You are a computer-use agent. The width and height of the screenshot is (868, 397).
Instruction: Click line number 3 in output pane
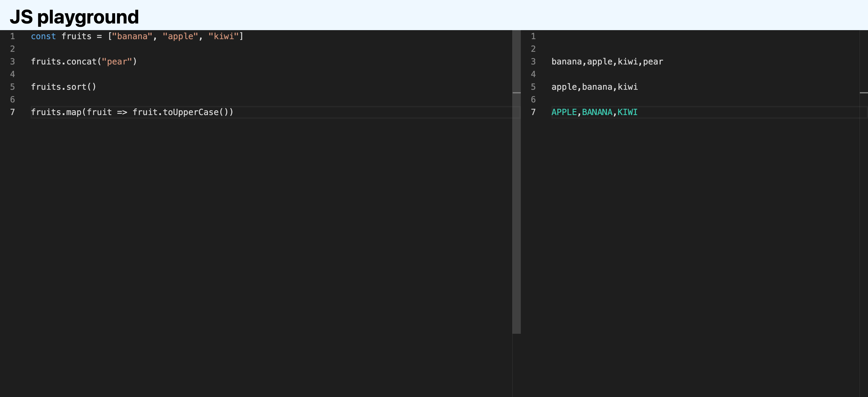[x=533, y=62]
